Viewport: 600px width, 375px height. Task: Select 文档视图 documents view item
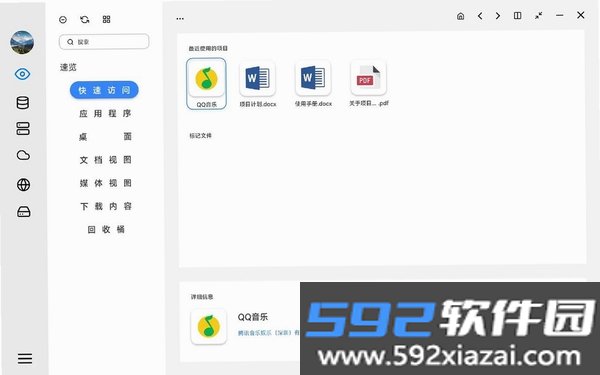click(x=105, y=160)
